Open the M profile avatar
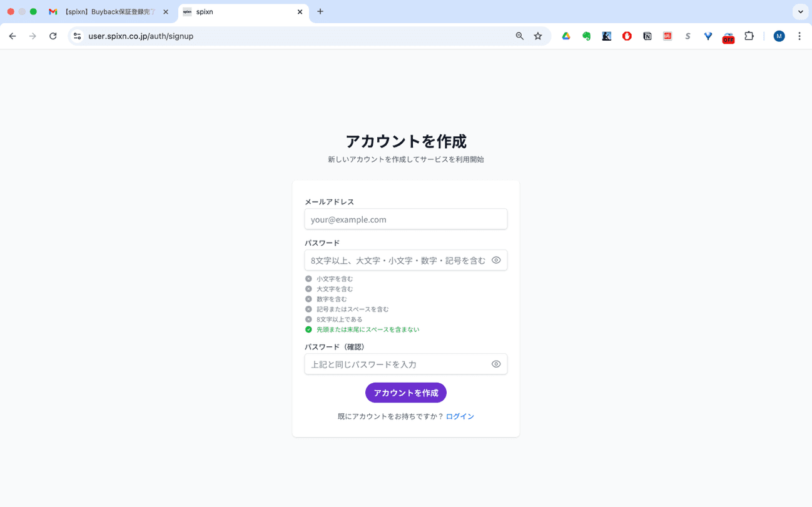Viewport: 812px width, 507px height. (779, 36)
